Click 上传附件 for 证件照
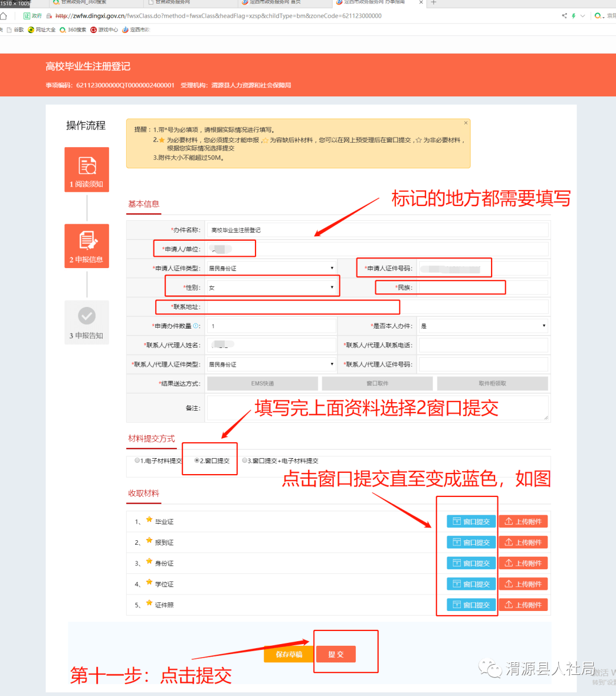The height and width of the screenshot is (696, 616). tap(523, 605)
